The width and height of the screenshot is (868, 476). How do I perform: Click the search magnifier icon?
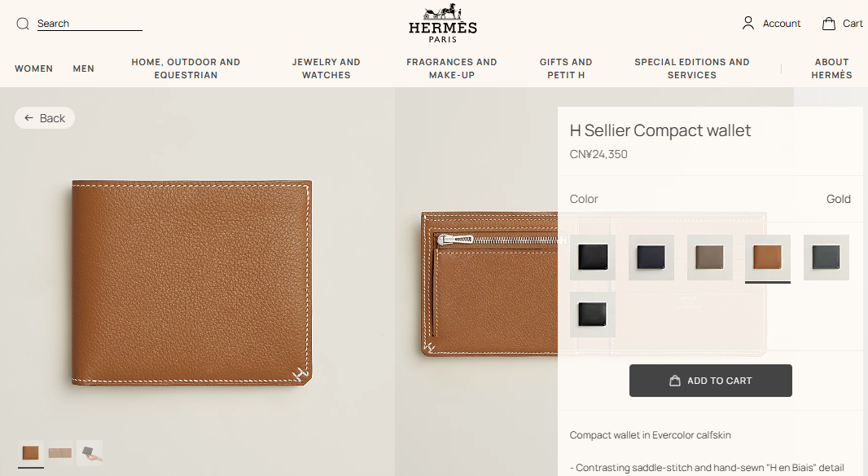23,24
